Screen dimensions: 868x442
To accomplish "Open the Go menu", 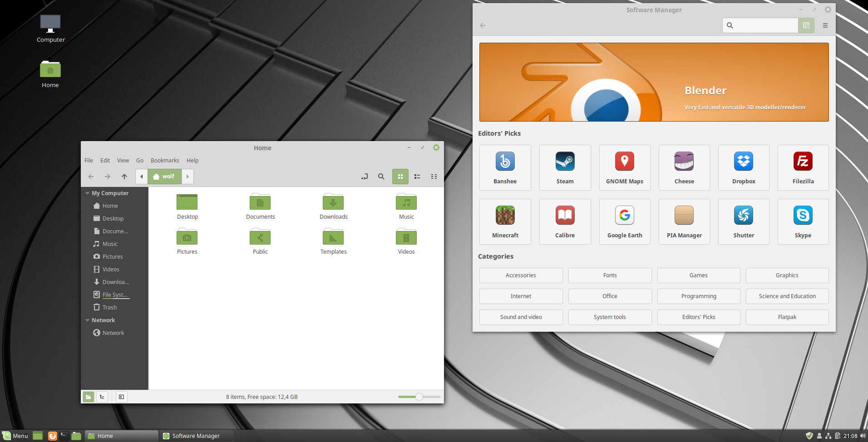I will [140, 161].
